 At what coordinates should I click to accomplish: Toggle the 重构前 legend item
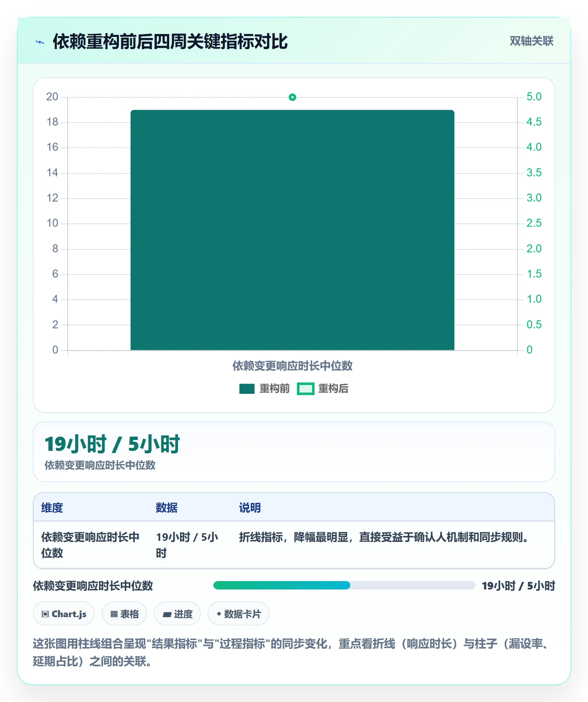click(x=265, y=389)
